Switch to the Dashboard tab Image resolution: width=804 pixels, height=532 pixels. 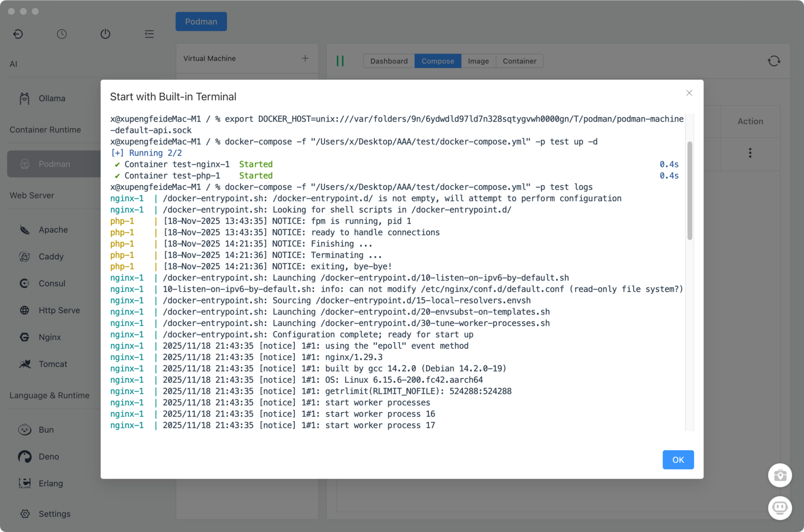(x=389, y=61)
